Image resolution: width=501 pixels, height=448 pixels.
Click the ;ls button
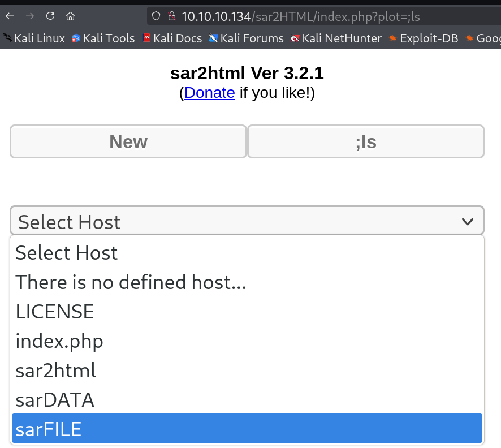coord(366,141)
